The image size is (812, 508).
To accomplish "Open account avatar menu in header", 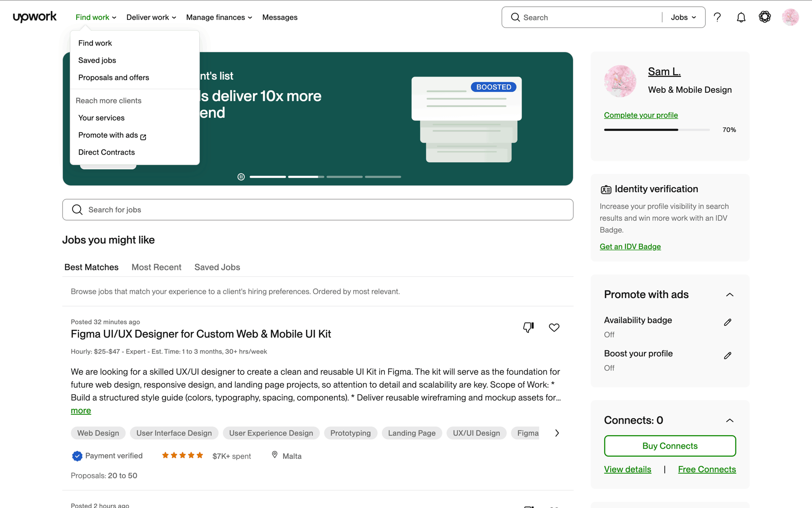I will point(790,17).
